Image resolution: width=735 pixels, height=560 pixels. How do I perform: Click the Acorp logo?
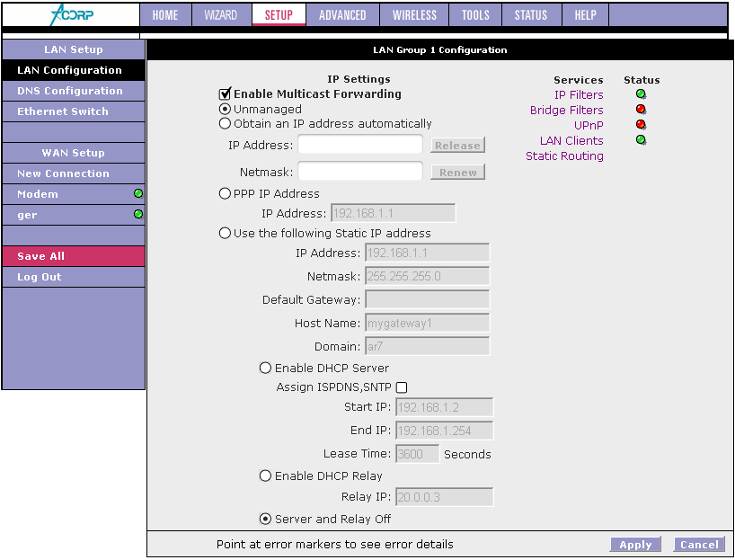71,15
